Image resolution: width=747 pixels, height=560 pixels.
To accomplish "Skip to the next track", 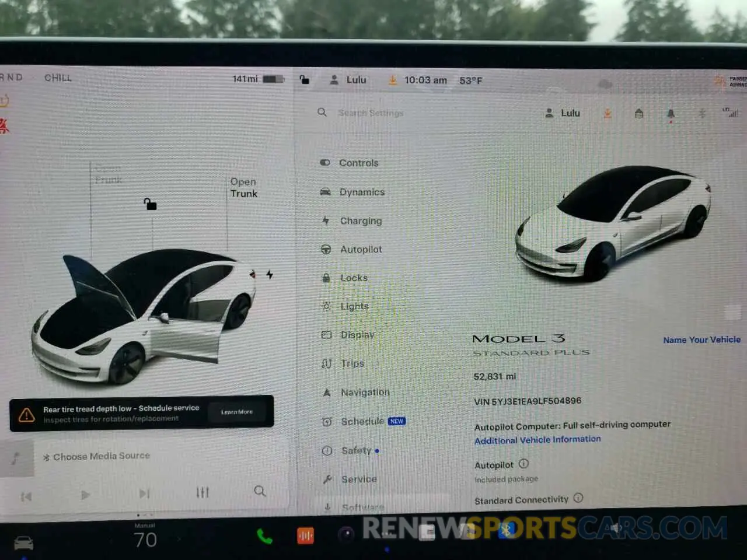I will (144, 494).
